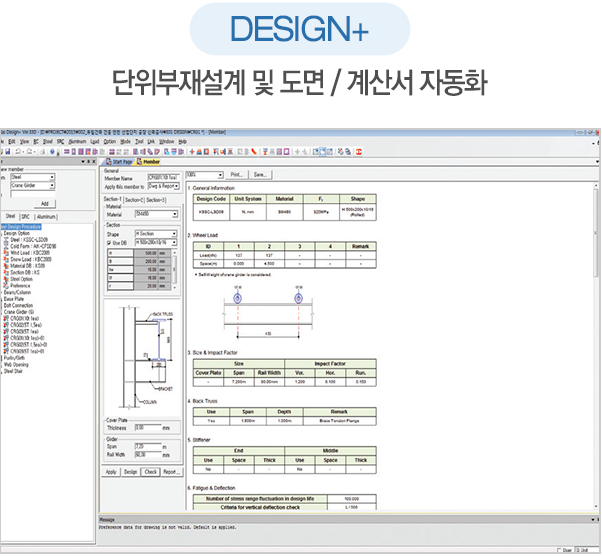
Task: Click up arrow of section dimensions scrollbar
Action: click(175, 252)
